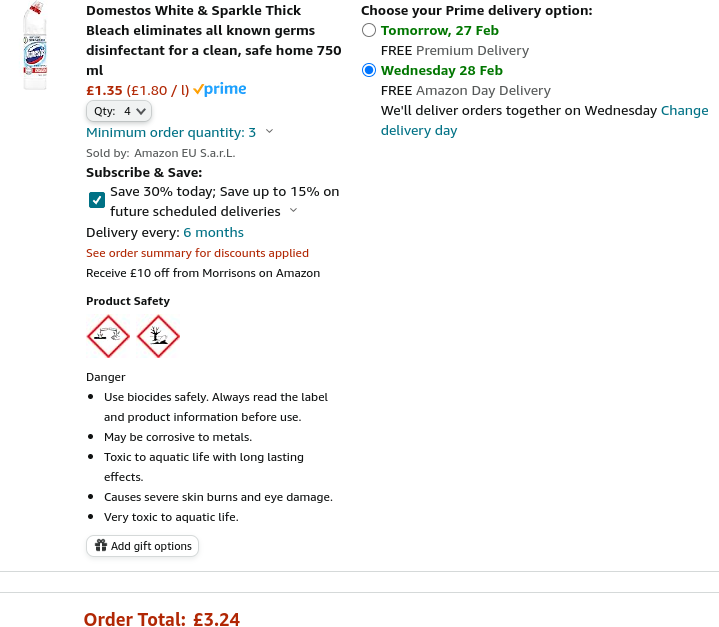Image resolution: width=719 pixels, height=627 pixels.
Task: Click the Order Total £3.24 text
Action: tap(162, 619)
